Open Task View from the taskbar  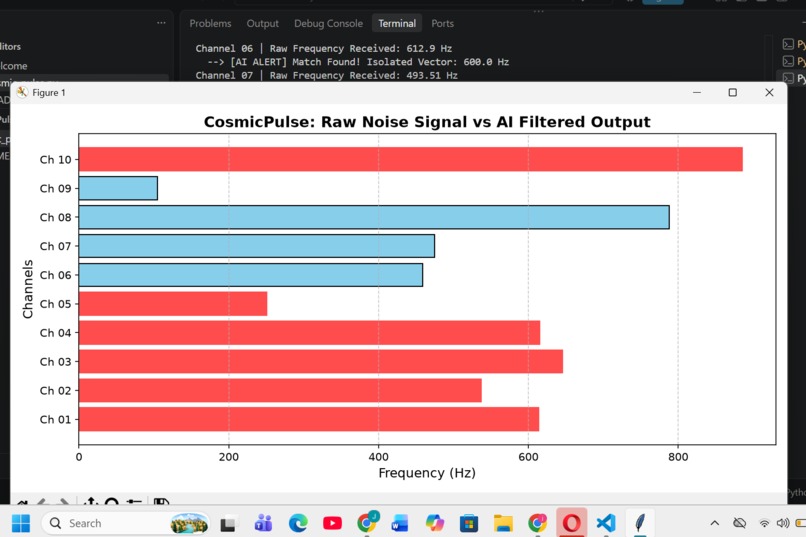[x=228, y=524]
